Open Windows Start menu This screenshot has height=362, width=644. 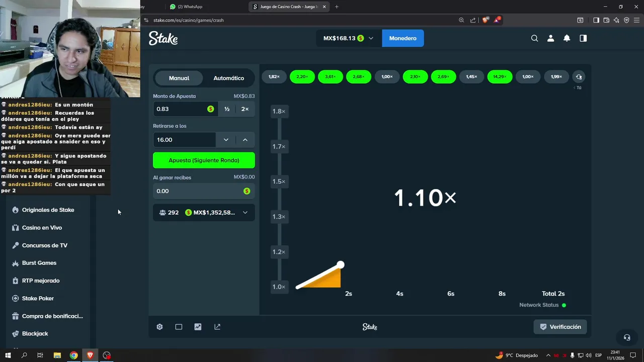8,355
